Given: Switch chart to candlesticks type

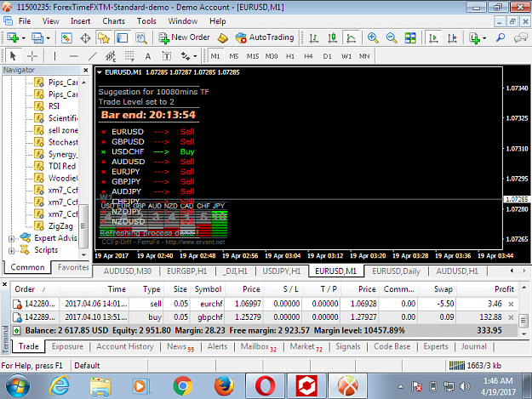Looking at the screenshot, I should pos(333,37).
